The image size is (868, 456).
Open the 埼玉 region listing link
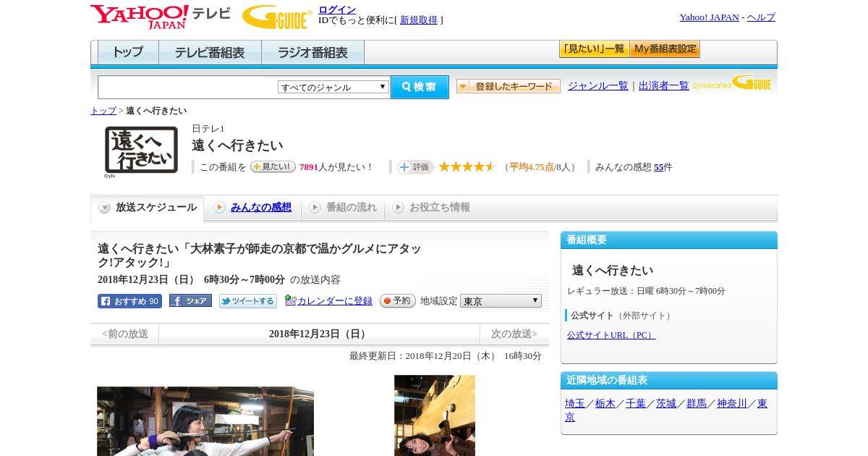pos(575,404)
